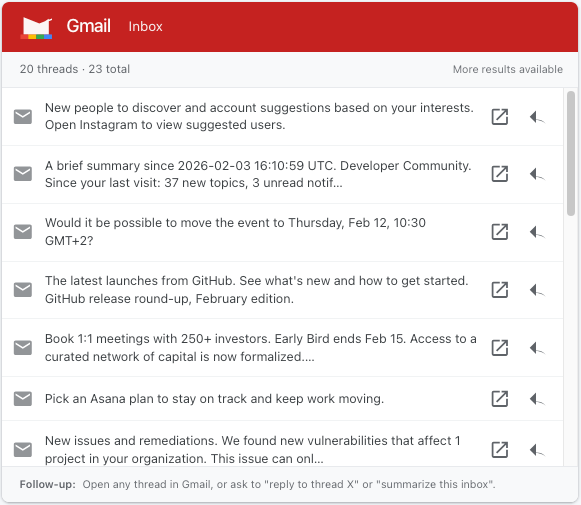The width and height of the screenshot is (581, 505).
Task: Click the Gmail logo icon in header
Action: pos(36,28)
